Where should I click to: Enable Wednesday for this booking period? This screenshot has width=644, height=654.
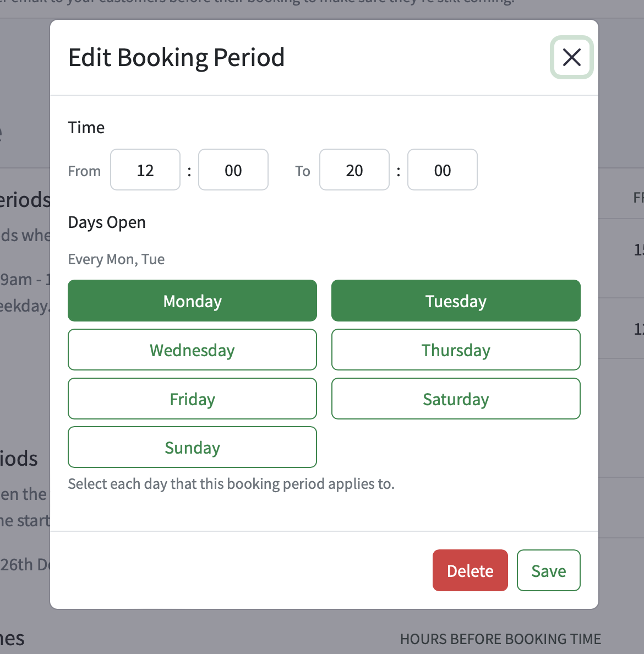192,350
